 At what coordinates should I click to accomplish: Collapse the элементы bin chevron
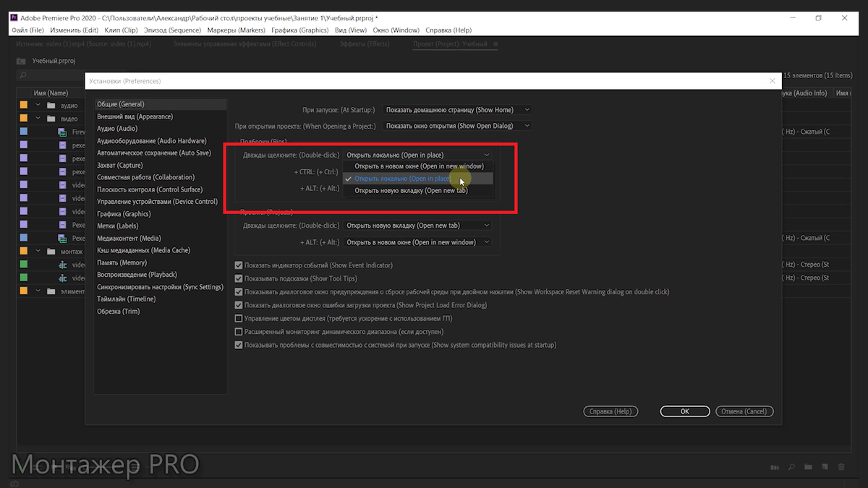point(38,291)
